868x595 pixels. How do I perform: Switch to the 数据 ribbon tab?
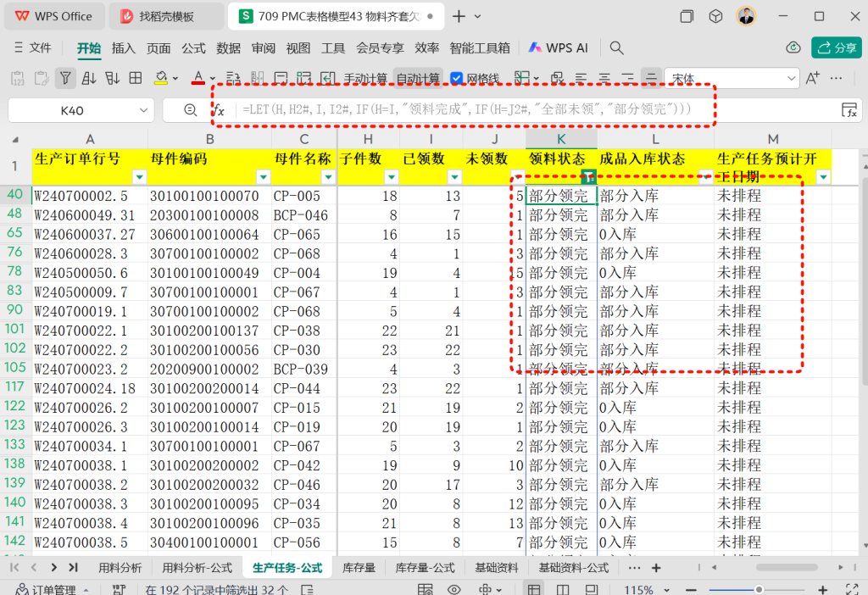click(x=228, y=48)
